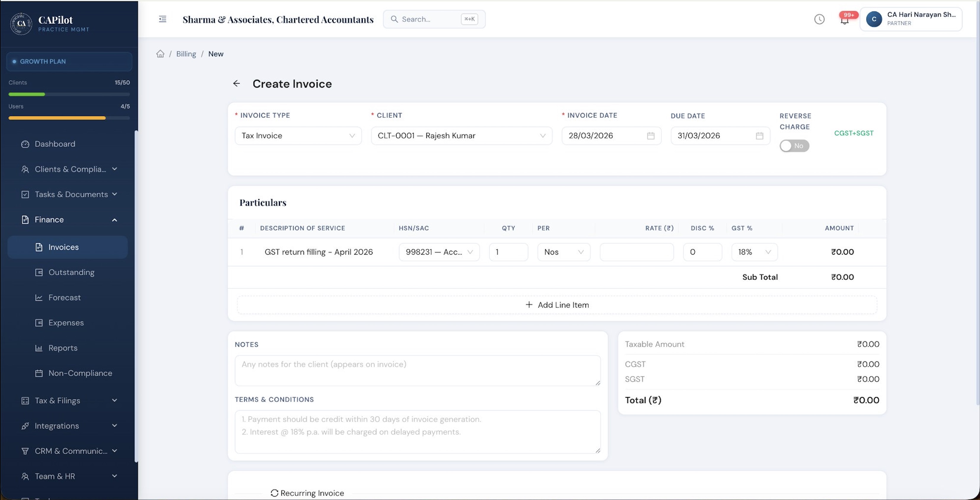Open Dashboard from the sidebar
Viewport: 980px width, 500px height.
68,144
